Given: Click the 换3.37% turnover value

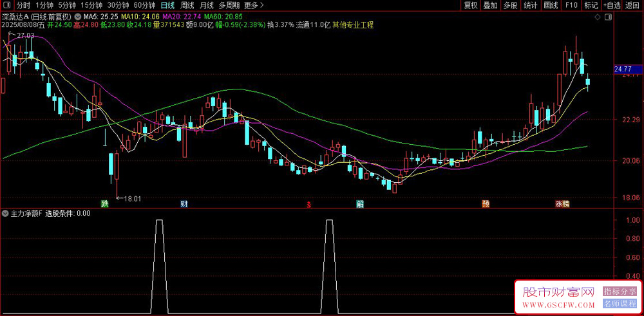Looking at the screenshot, I should pyautogui.click(x=280, y=25).
